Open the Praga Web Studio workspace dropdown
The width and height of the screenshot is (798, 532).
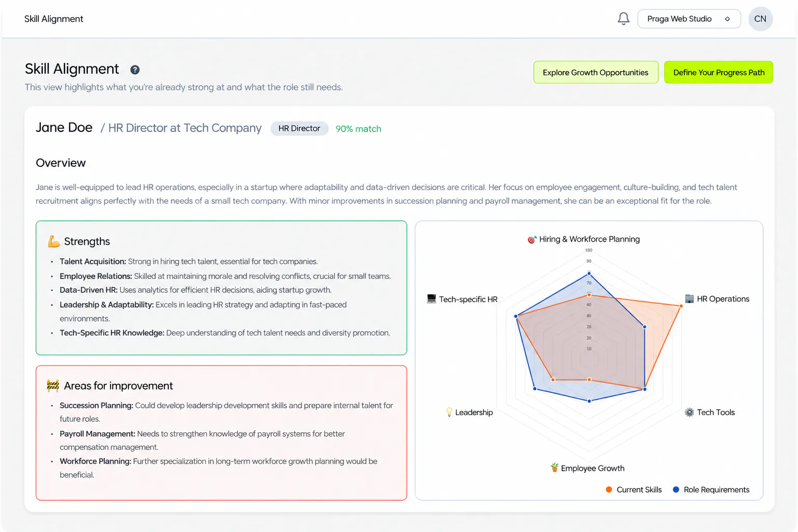click(x=689, y=19)
